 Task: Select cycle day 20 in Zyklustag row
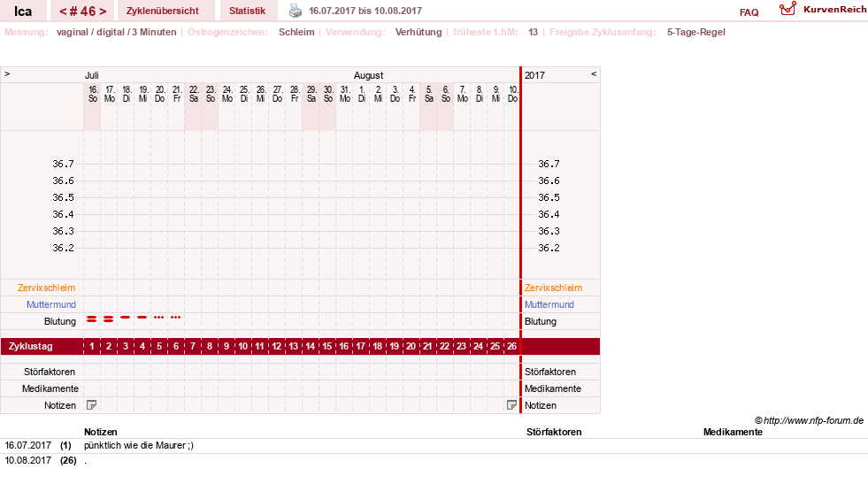[411, 346]
